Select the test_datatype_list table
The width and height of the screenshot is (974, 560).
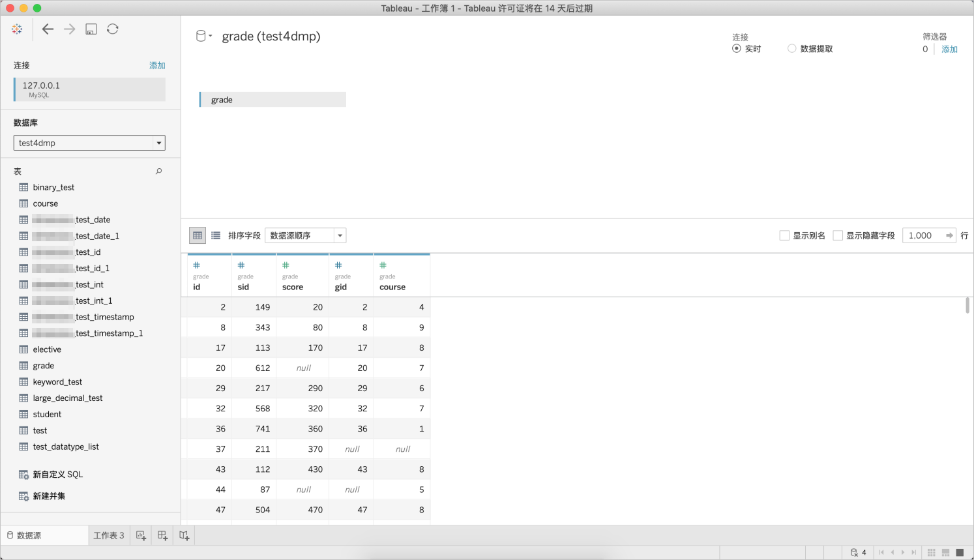pyautogui.click(x=66, y=447)
